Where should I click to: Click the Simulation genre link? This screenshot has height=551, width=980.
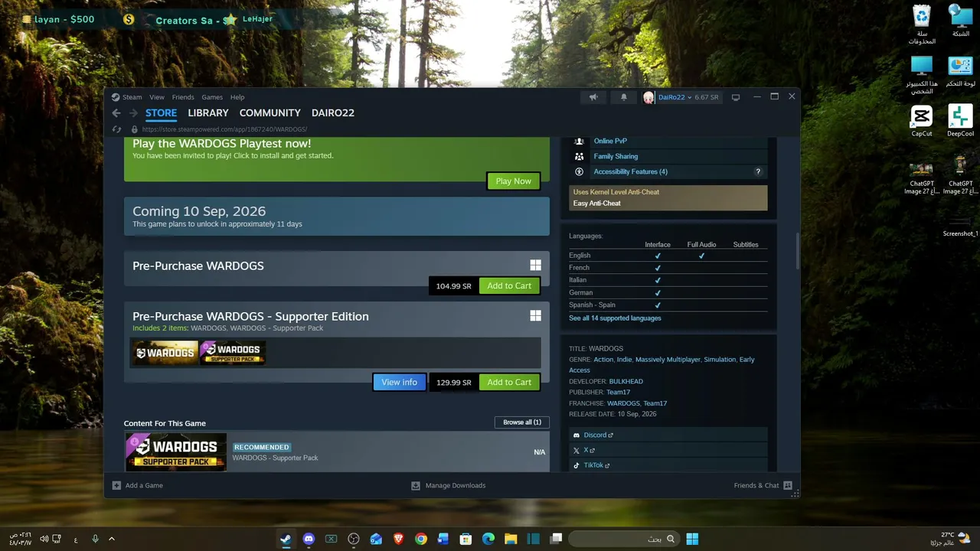(720, 360)
